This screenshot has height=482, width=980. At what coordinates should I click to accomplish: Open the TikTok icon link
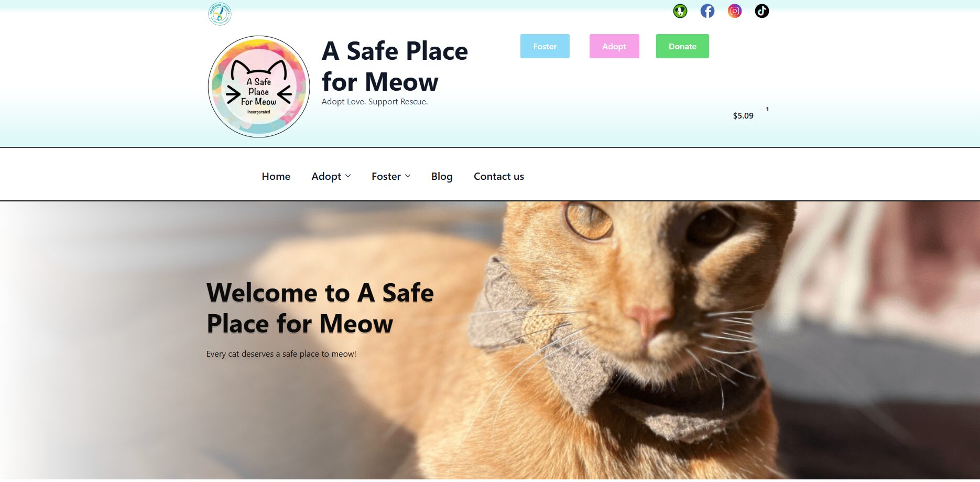[762, 11]
